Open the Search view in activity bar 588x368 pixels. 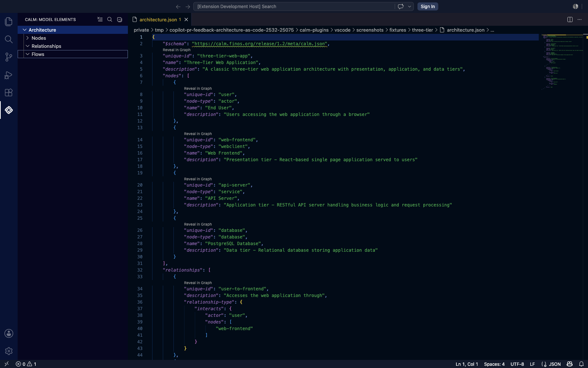[x=9, y=39]
